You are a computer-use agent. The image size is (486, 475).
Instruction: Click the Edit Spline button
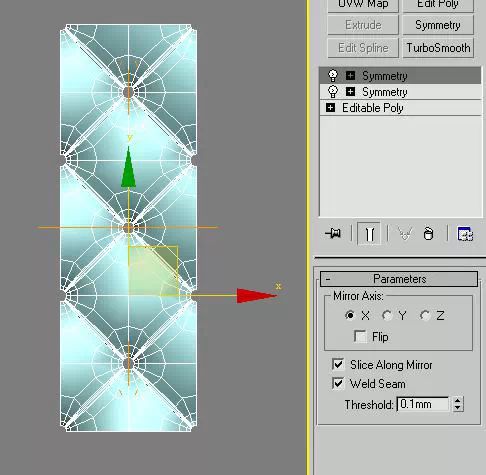click(363, 48)
